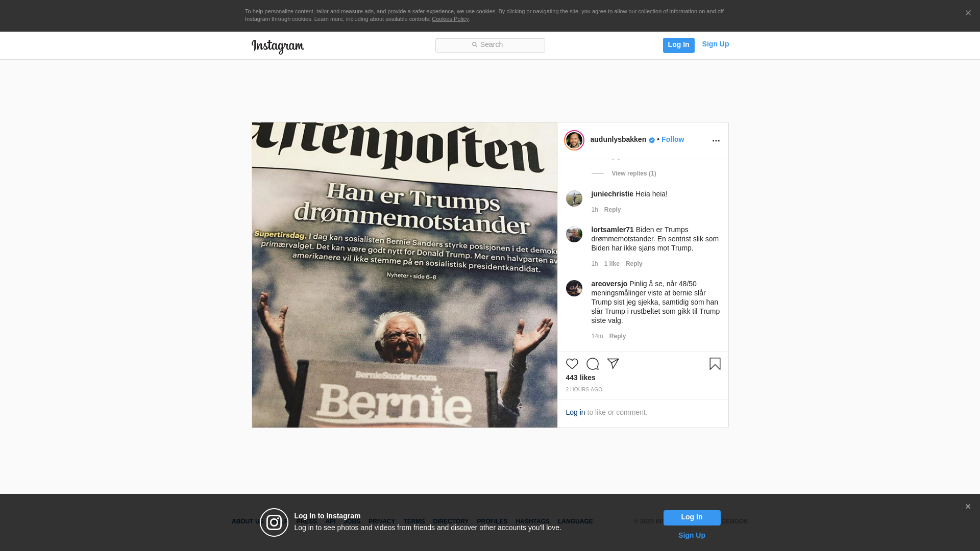Follow audunlysbakken
Viewport: 980px width, 551px height.
coord(672,139)
